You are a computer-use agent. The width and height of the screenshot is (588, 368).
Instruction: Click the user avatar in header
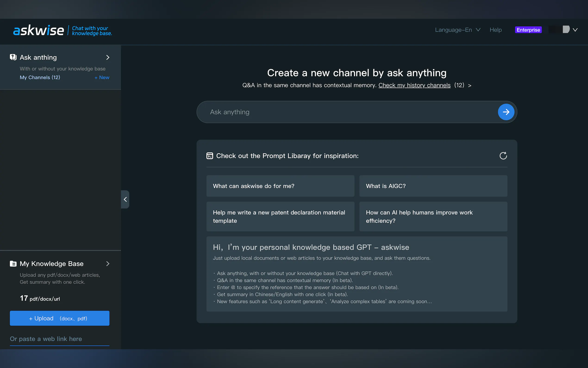pyautogui.click(x=566, y=30)
